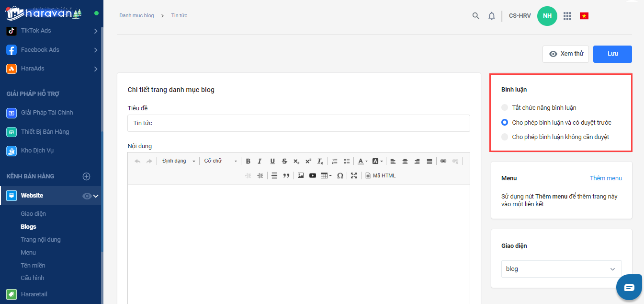Toggle bold formatting in the editor
644x304 pixels.
pyautogui.click(x=248, y=161)
